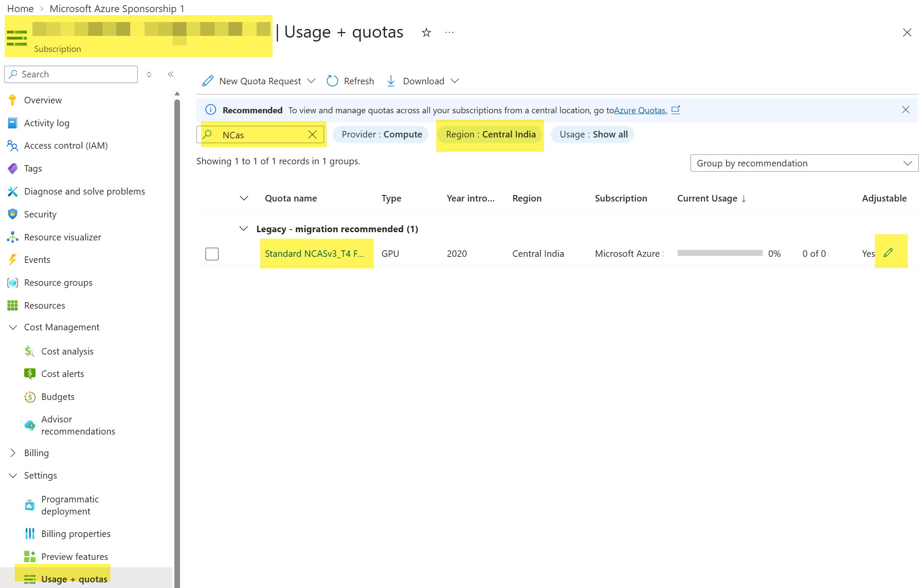Open the more options ellipsis

(x=450, y=32)
